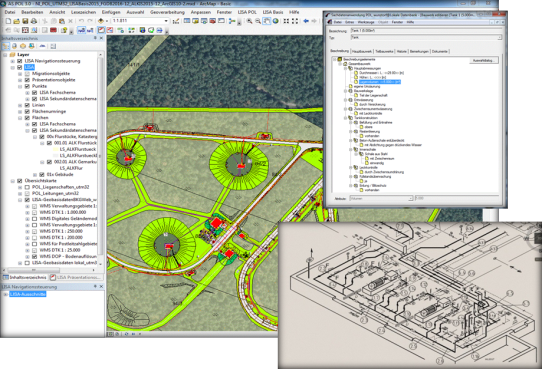Image resolution: width=542 pixels, height=369 pixels.
Task: Click the Add Data icon
Action: pyautogui.click(x=101, y=21)
